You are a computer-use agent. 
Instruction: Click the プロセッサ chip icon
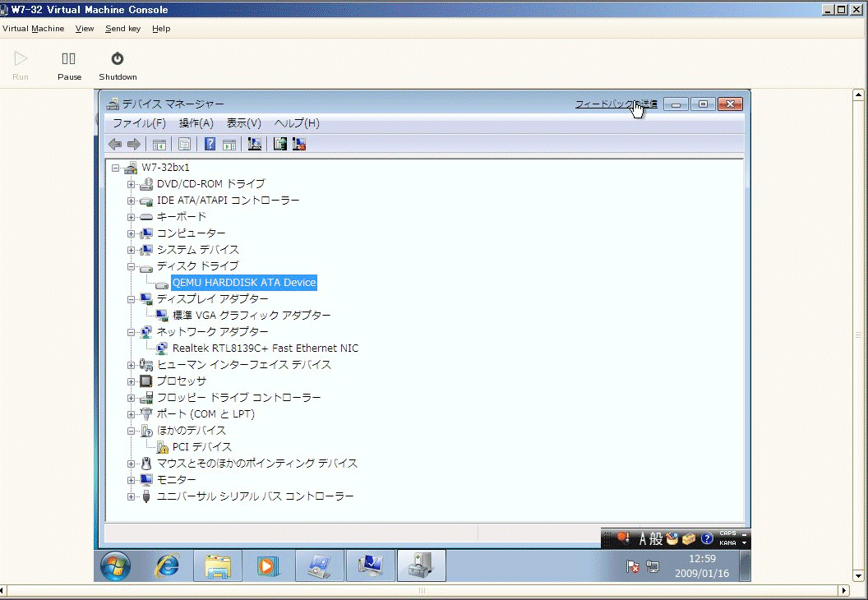146,381
